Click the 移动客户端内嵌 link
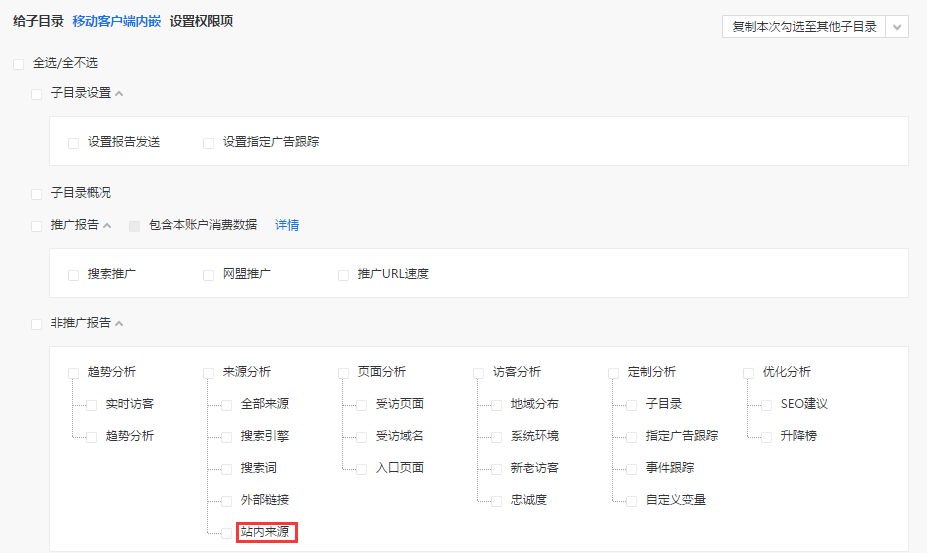 point(116,21)
